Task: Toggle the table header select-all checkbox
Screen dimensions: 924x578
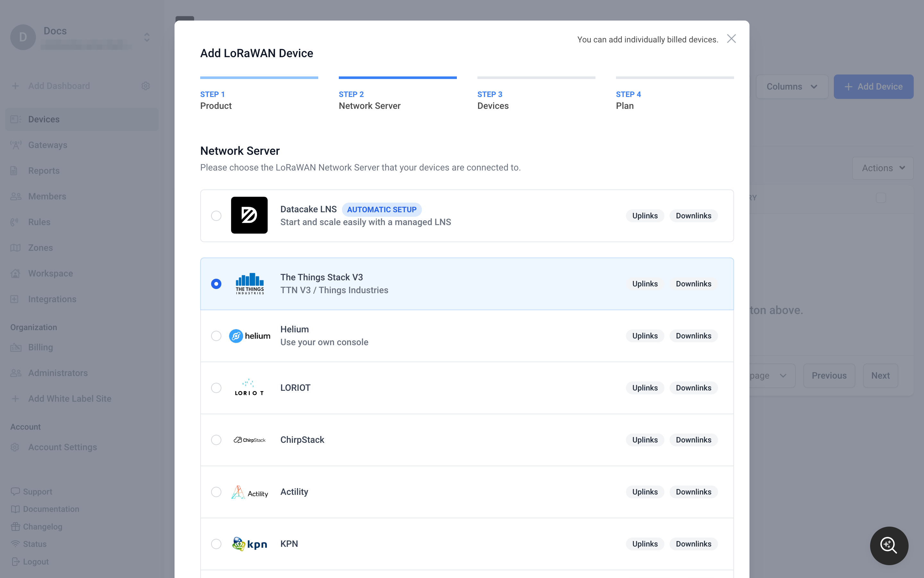Action: pyautogui.click(x=881, y=197)
